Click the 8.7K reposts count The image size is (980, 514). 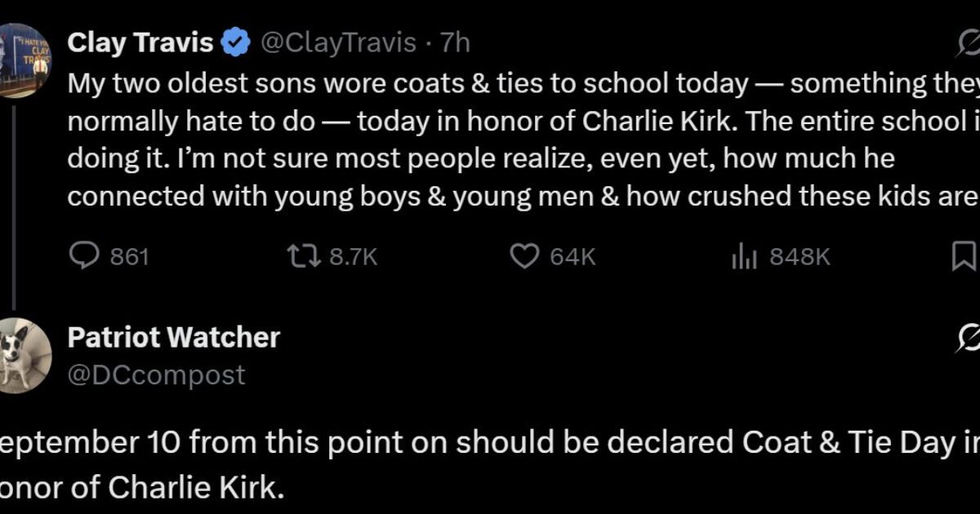click(353, 257)
